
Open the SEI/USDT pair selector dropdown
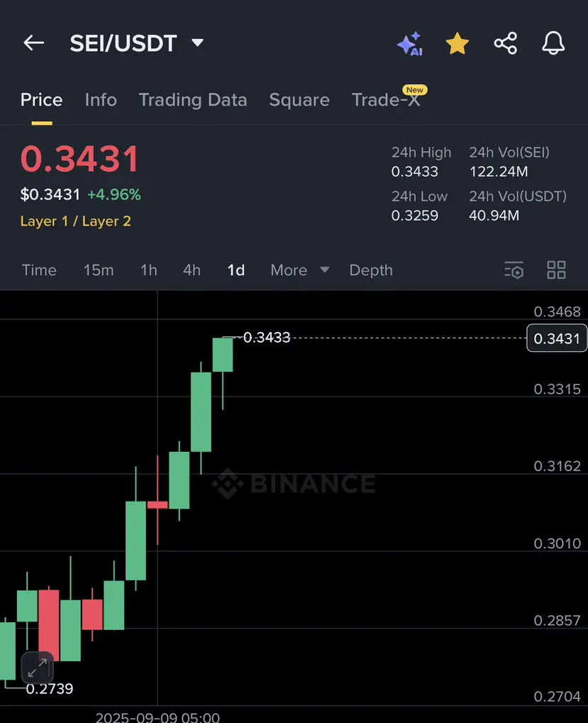pyautogui.click(x=136, y=43)
